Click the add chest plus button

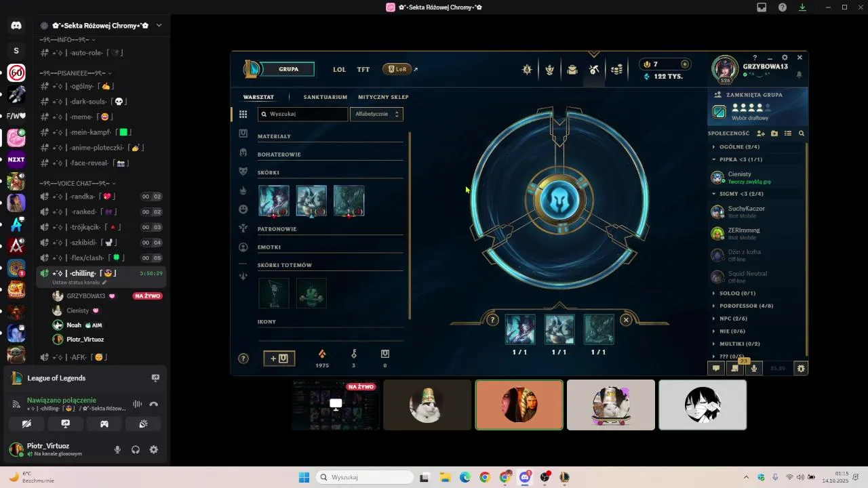click(x=279, y=359)
